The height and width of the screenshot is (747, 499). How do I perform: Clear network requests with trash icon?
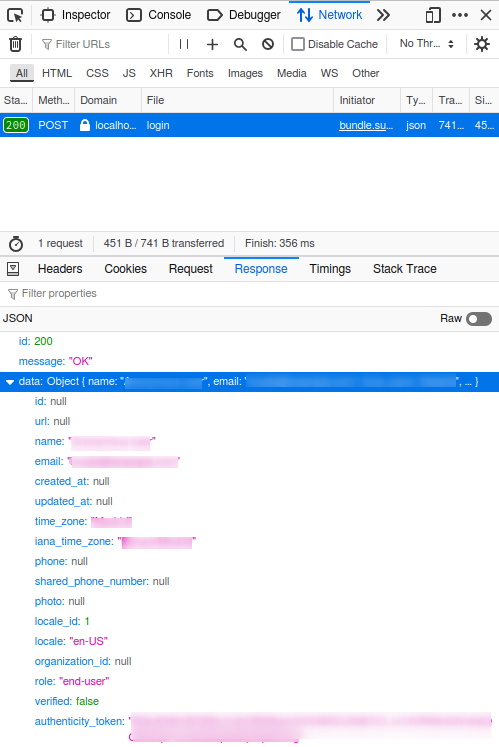coord(16,44)
